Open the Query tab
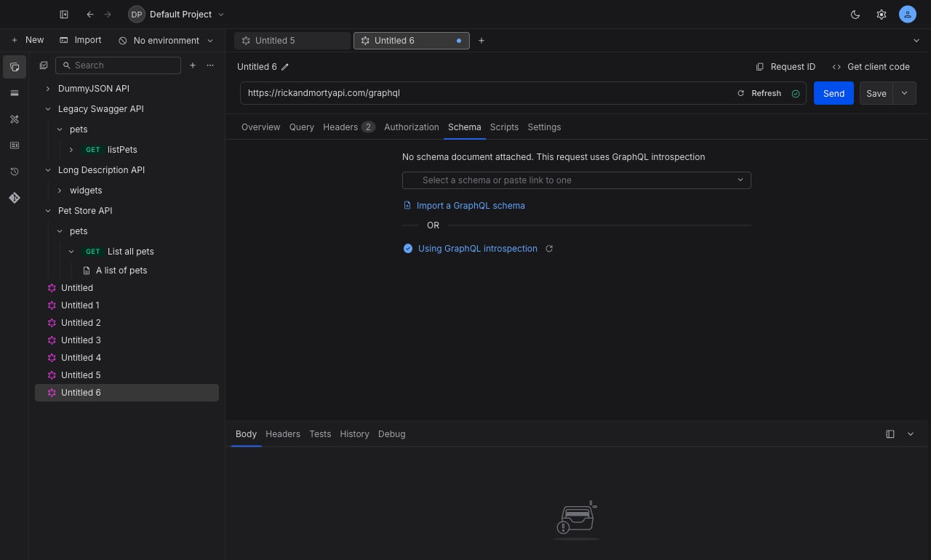This screenshot has height=560, width=931. pyautogui.click(x=302, y=127)
